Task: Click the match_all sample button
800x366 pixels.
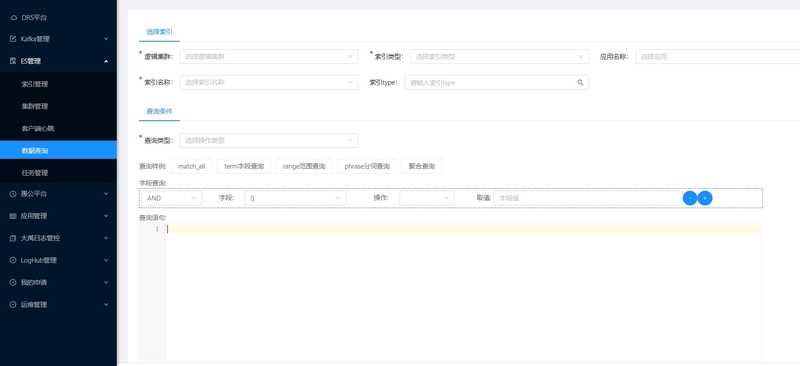Action: 191,166
